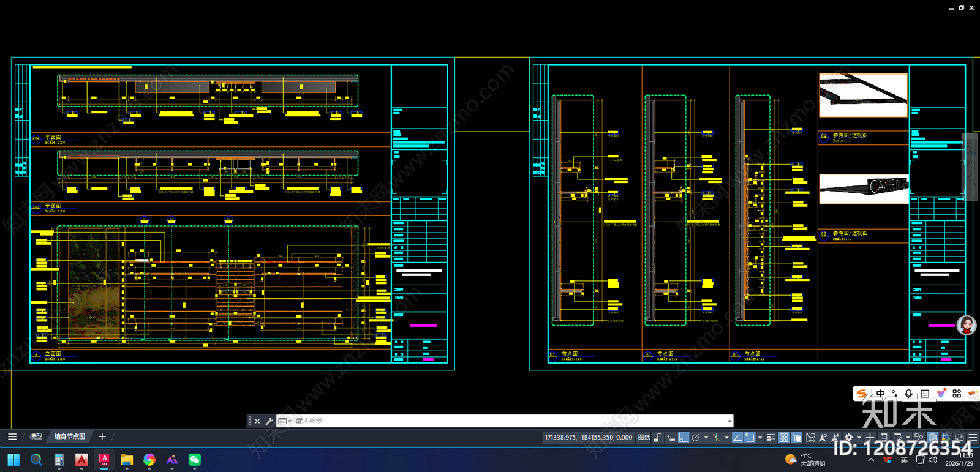Click the annotation monitor plus icon
This screenshot has height=472, width=980.
point(870,438)
